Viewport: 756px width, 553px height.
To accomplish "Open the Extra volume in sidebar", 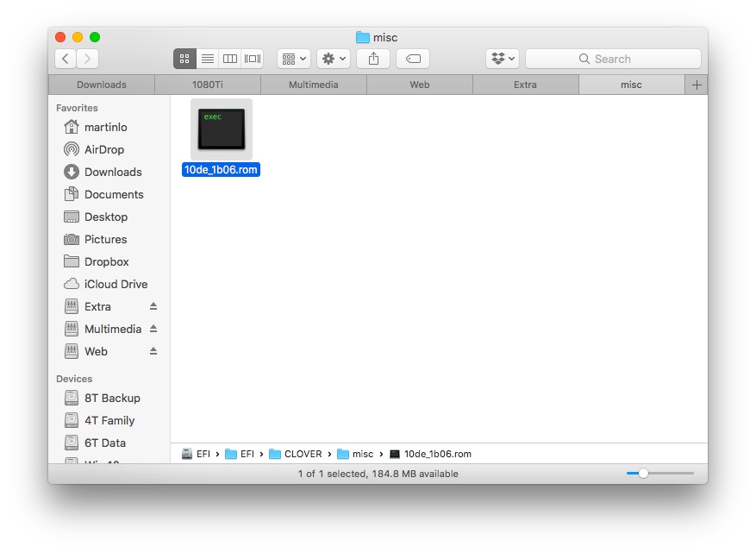I will tap(98, 306).
